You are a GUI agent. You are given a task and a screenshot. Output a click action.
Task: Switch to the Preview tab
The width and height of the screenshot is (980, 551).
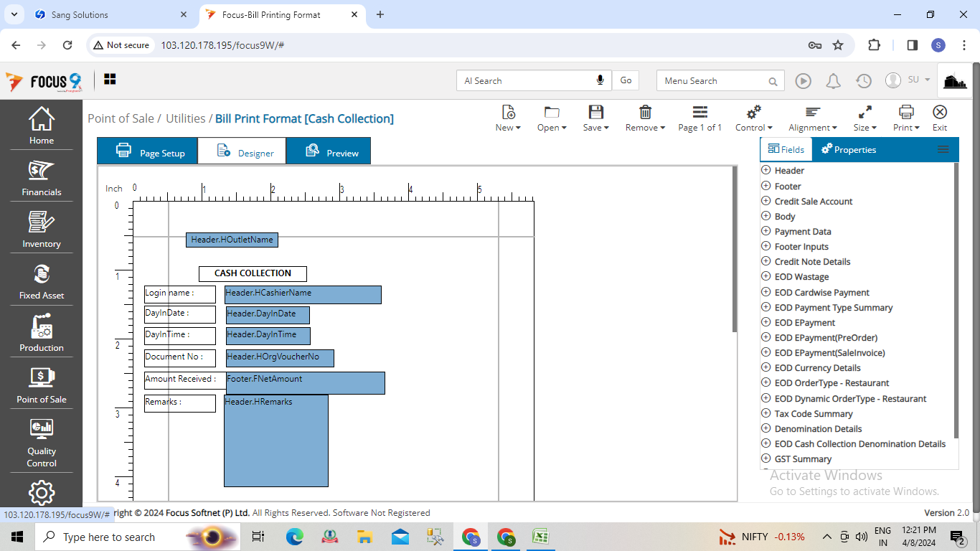coord(329,152)
